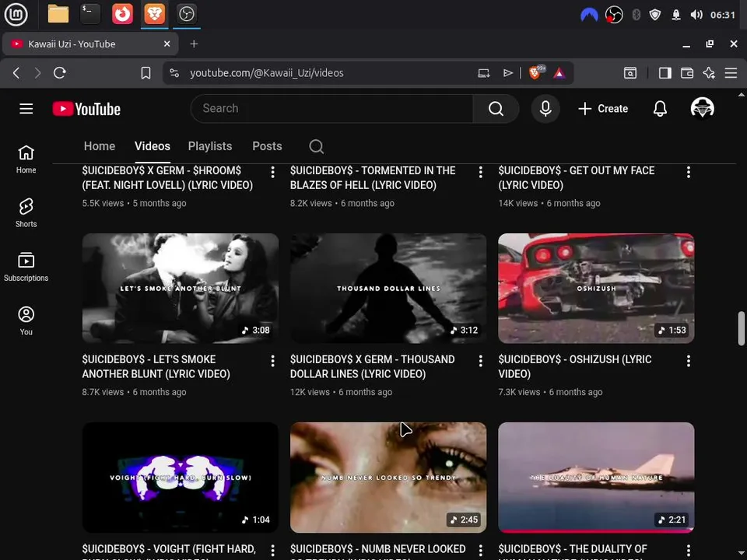
Task: Open the volume control in system tray
Action: point(696,15)
